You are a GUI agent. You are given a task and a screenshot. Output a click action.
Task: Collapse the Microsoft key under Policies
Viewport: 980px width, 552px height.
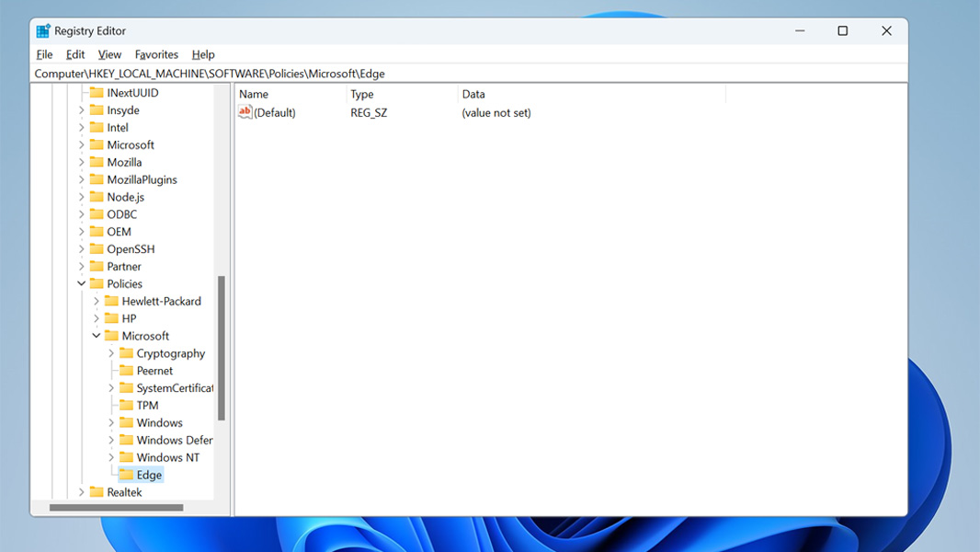coord(97,336)
